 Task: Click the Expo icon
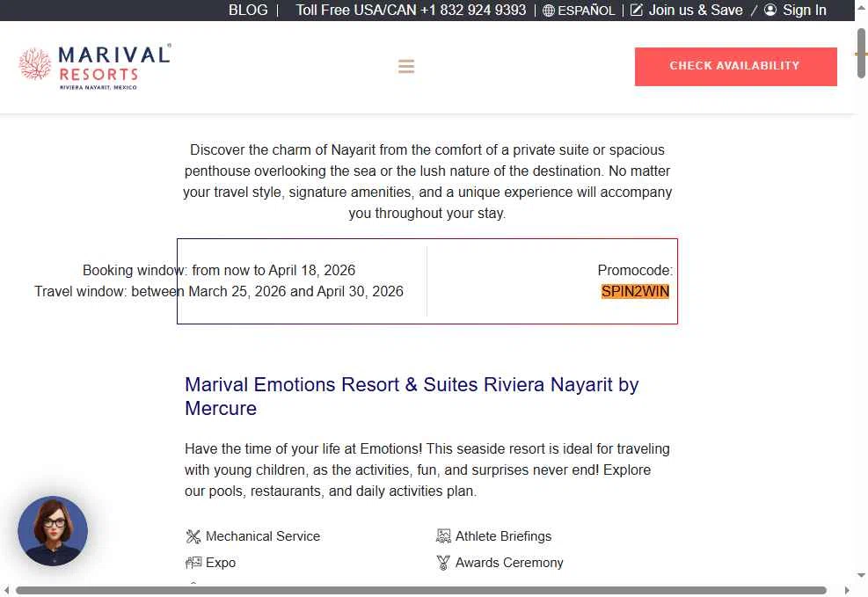[x=193, y=563]
